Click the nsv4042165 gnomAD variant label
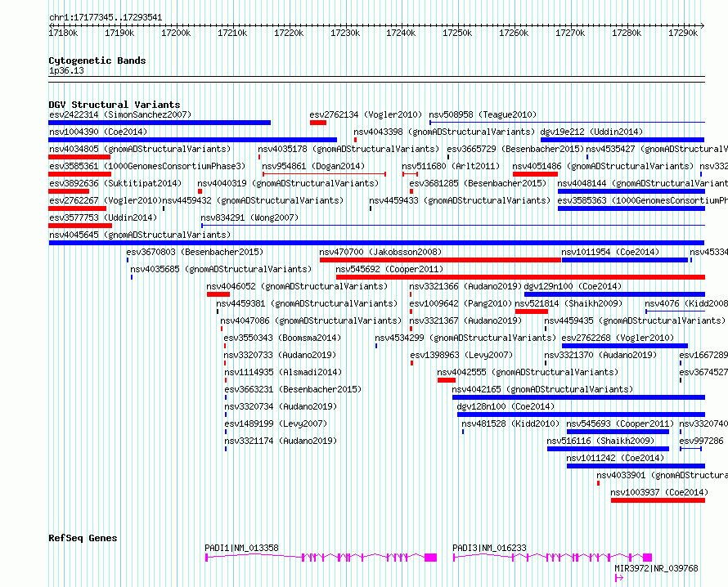This screenshot has width=728, height=587. pyautogui.click(x=542, y=389)
